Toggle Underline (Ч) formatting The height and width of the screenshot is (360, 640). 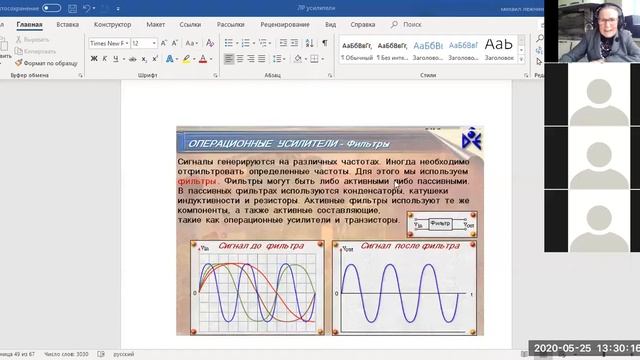(116, 59)
